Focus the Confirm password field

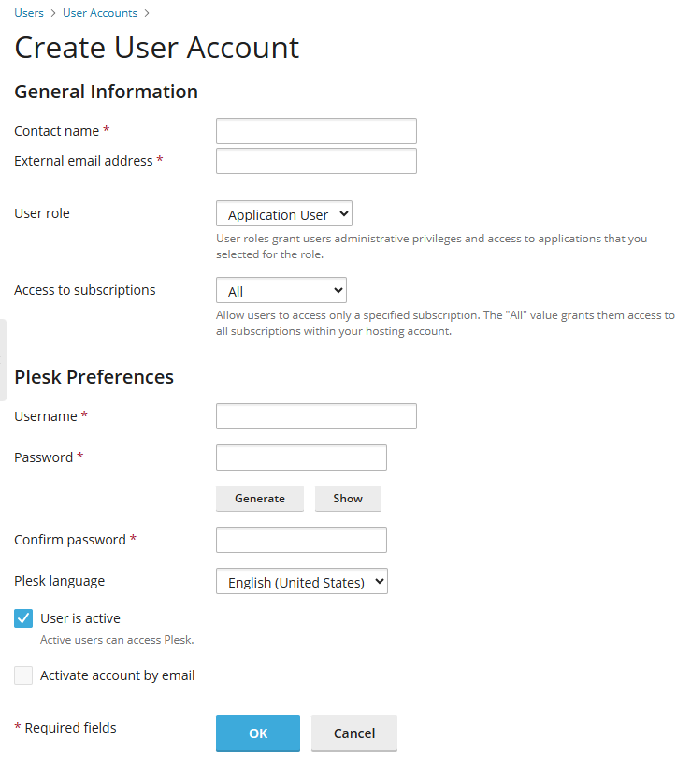[301, 540]
